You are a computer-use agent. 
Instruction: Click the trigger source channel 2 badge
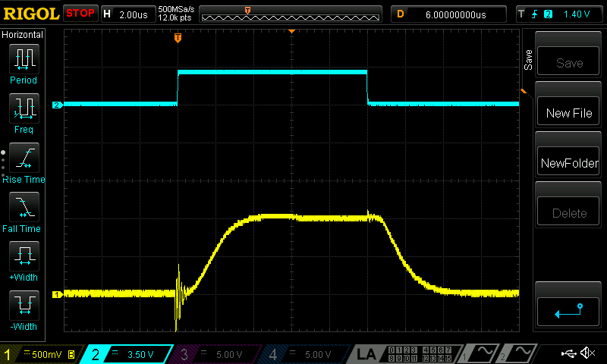tap(548, 14)
